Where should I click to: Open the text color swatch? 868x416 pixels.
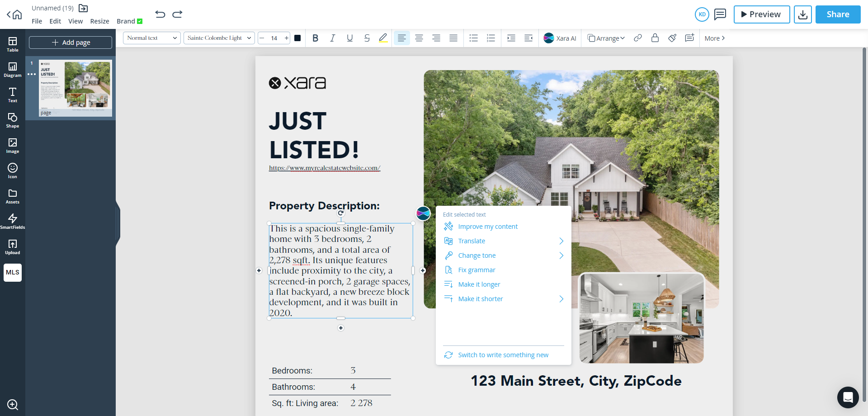(297, 38)
